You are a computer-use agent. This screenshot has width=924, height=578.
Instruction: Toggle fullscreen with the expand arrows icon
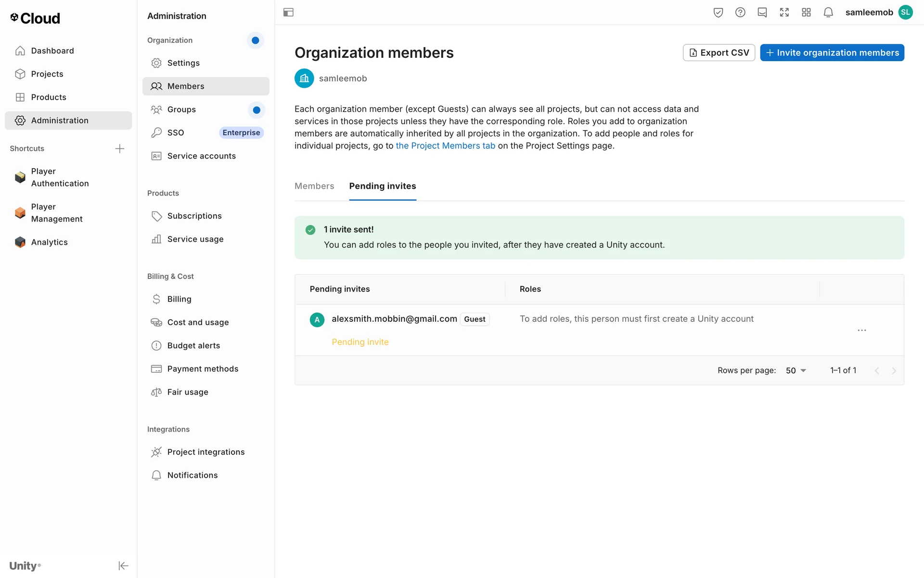pyautogui.click(x=784, y=13)
